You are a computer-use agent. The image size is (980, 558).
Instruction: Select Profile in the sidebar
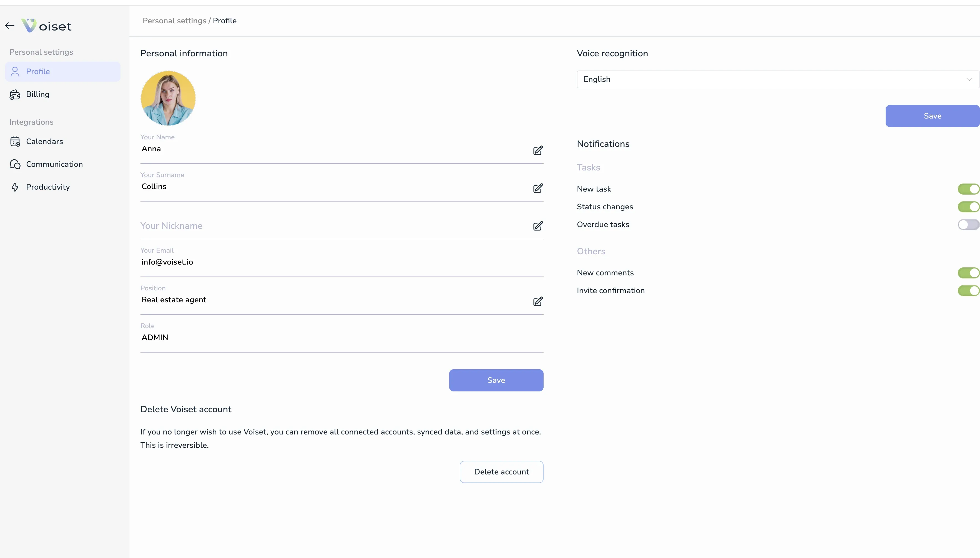pyautogui.click(x=37, y=72)
